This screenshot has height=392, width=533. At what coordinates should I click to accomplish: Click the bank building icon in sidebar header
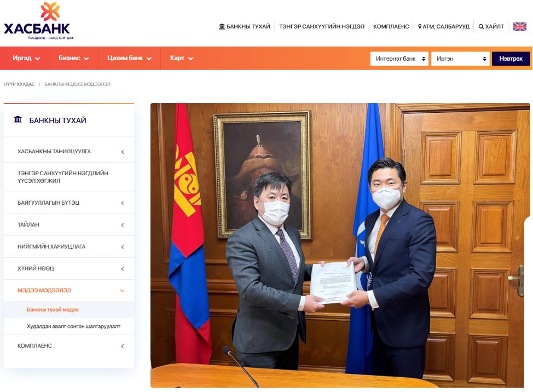(x=18, y=120)
